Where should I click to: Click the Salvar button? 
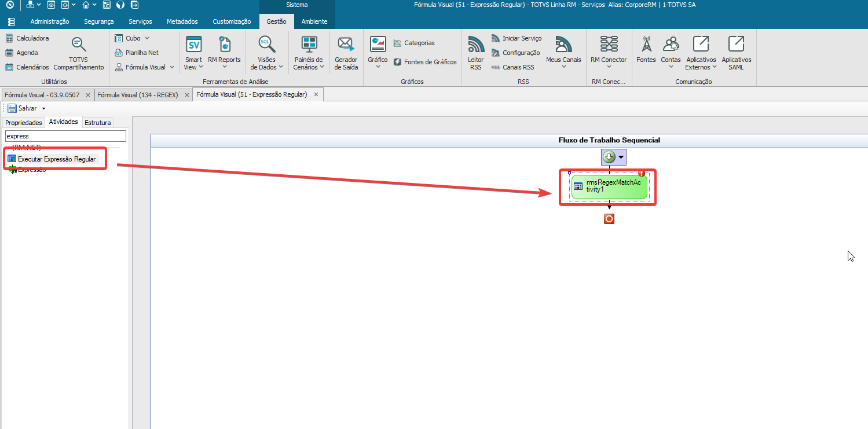tap(23, 108)
